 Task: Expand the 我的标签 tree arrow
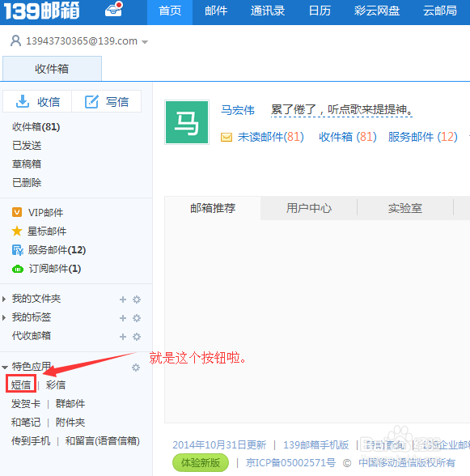pos(4,317)
